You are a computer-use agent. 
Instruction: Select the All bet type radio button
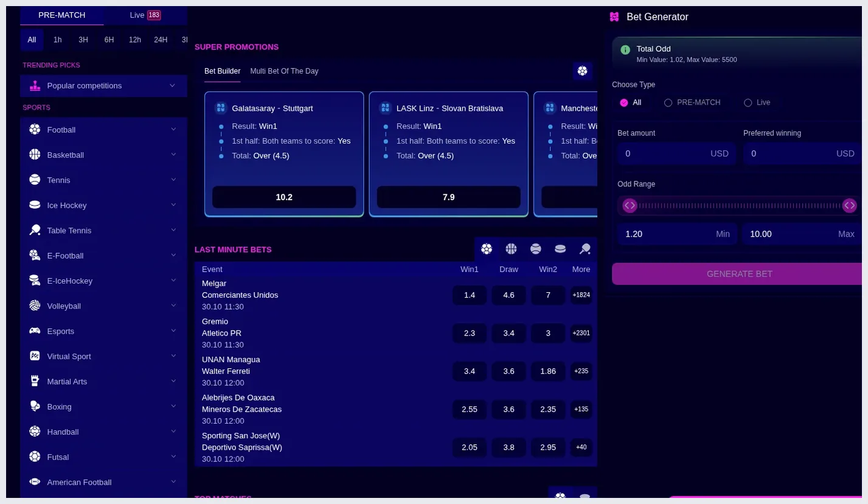point(623,103)
